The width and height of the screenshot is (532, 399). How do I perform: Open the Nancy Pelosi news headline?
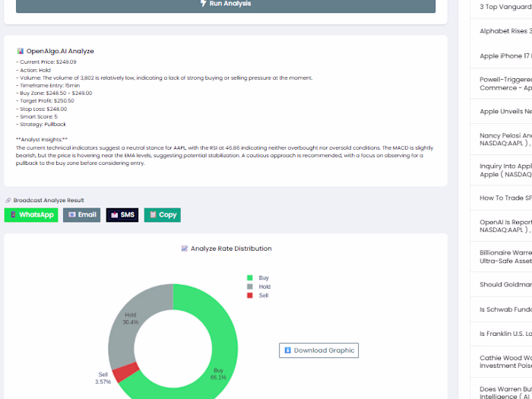click(505, 139)
